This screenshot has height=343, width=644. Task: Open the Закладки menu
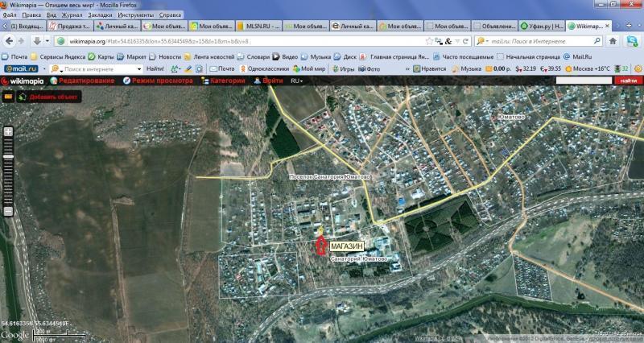[100, 14]
